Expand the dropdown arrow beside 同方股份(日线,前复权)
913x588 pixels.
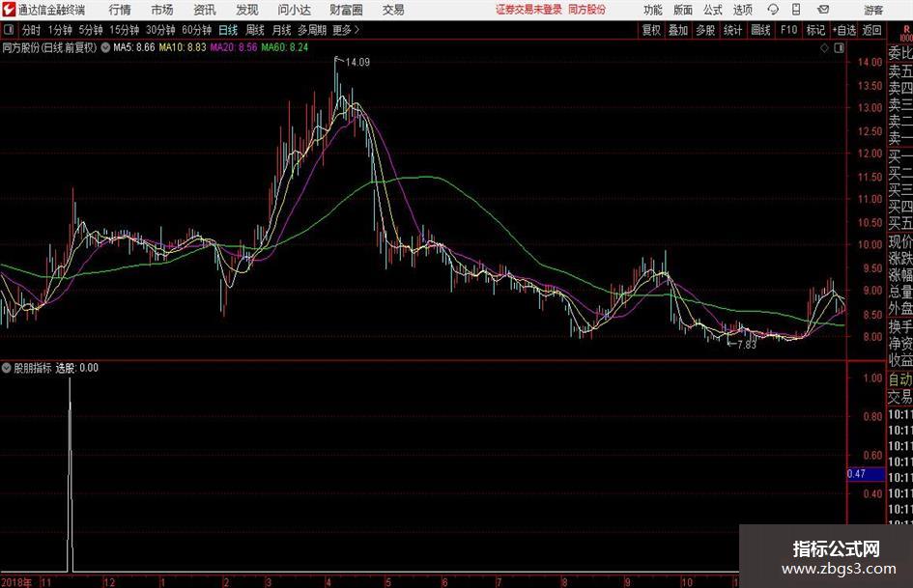[x=105, y=47]
